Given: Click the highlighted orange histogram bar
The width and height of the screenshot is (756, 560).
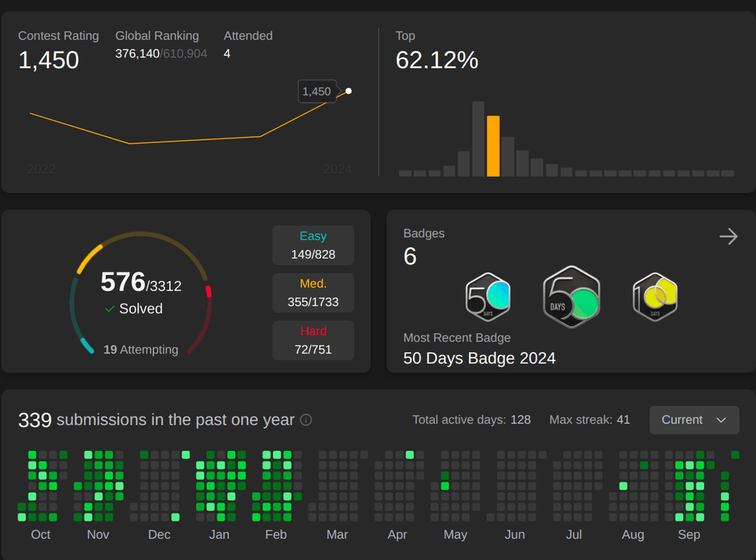Looking at the screenshot, I should click(493, 146).
